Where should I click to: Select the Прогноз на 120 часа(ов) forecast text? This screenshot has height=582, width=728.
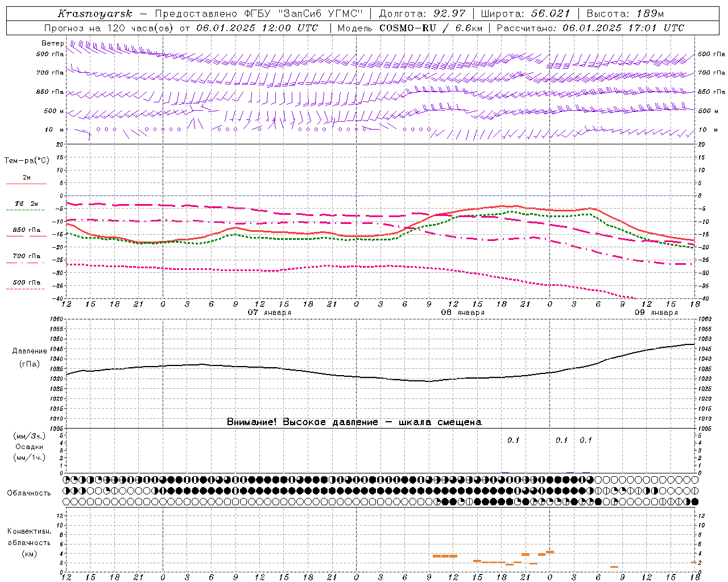[x=110, y=28]
